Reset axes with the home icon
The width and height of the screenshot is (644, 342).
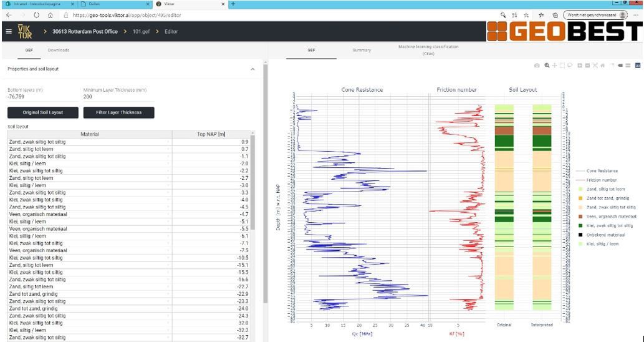coord(603,66)
